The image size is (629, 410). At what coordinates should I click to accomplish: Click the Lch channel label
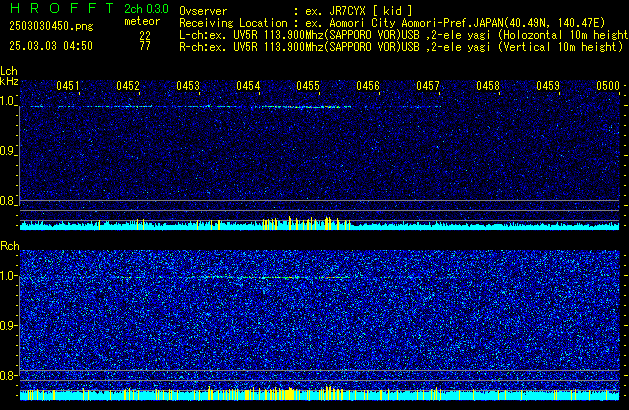(9, 71)
